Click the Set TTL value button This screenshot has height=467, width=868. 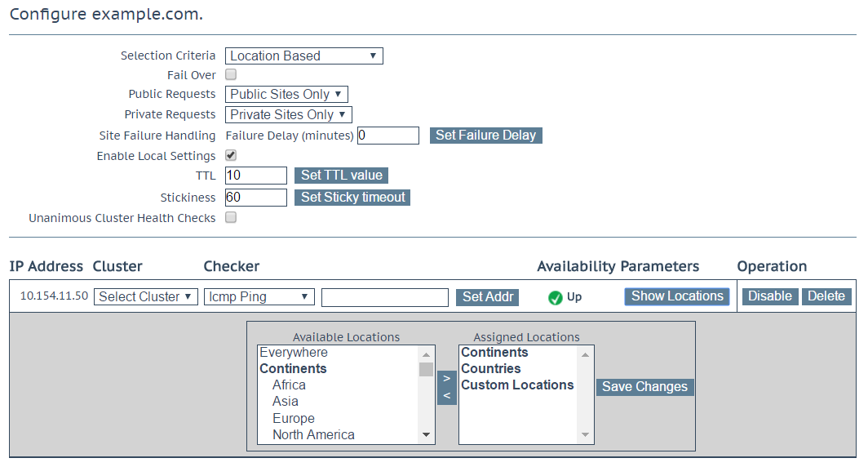coord(342,175)
